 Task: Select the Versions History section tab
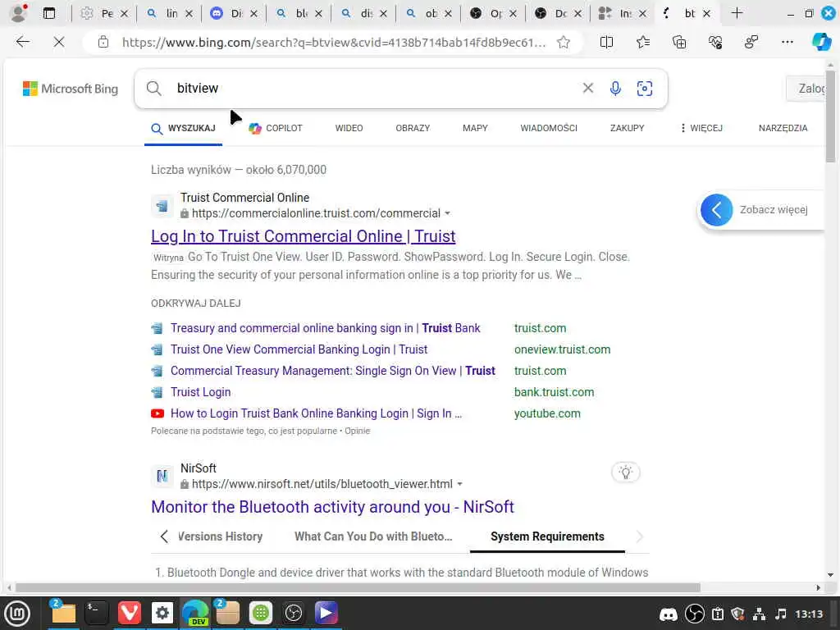tap(220, 536)
